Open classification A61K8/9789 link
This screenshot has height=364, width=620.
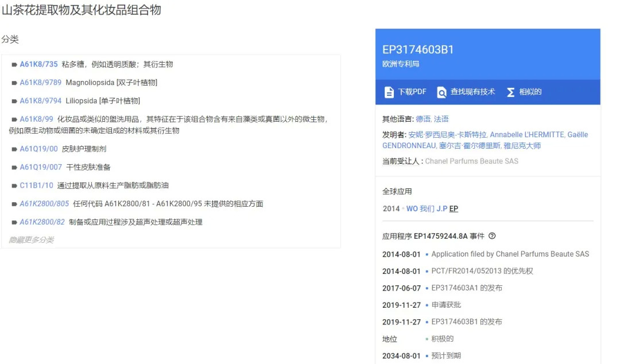[x=41, y=82]
